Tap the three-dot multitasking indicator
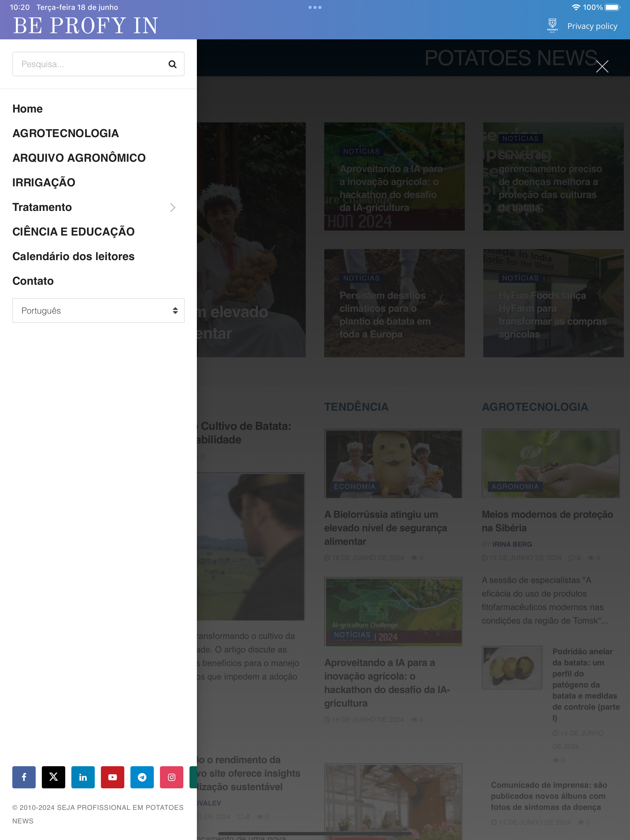Viewport: 630px width, 840px height. tap(315, 7)
